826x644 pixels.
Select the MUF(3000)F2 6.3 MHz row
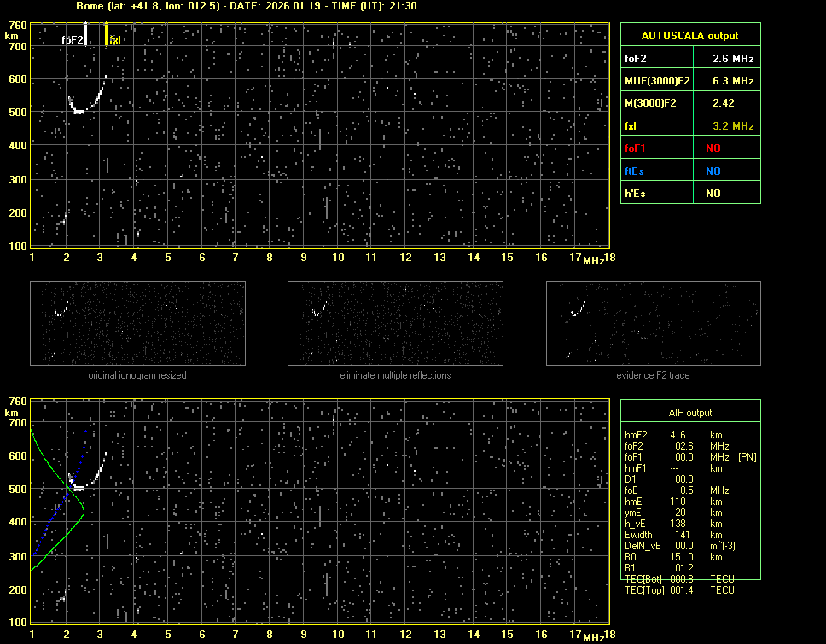click(689, 81)
